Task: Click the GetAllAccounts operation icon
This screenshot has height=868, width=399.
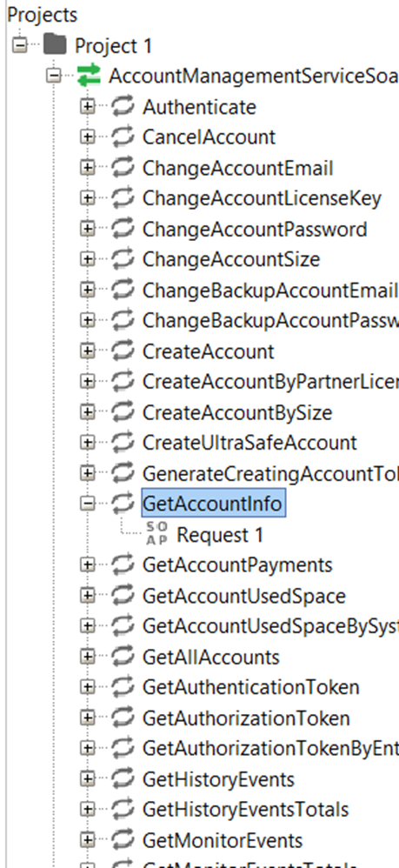Action: click(123, 657)
